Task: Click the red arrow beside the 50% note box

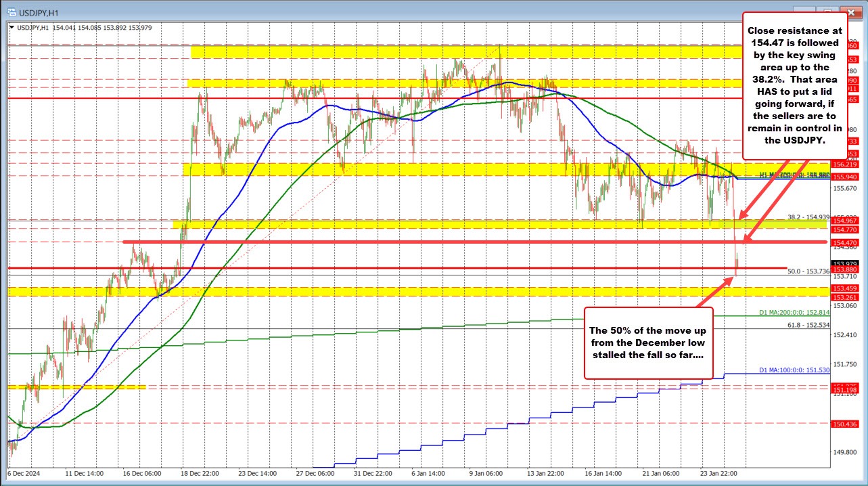Action: pyautogui.click(x=714, y=291)
